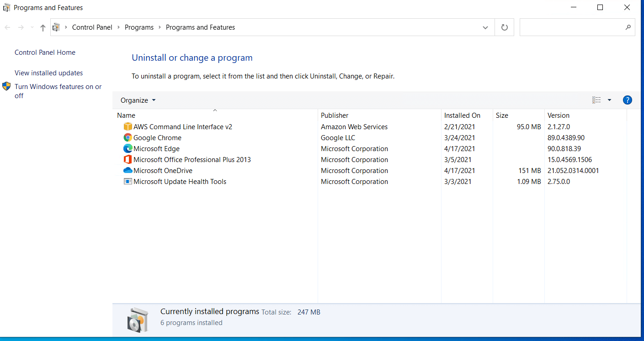Image resolution: width=644 pixels, height=341 pixels.
Task: Click the refresh icon in the address bar
Action: pos(504,27)
